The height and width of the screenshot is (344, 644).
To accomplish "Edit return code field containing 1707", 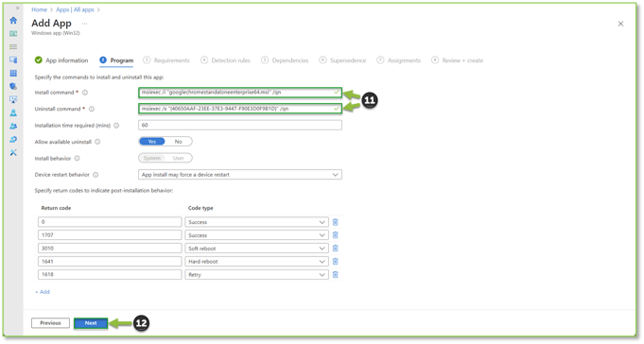I will pyautogui.click(x=110, y=235).
